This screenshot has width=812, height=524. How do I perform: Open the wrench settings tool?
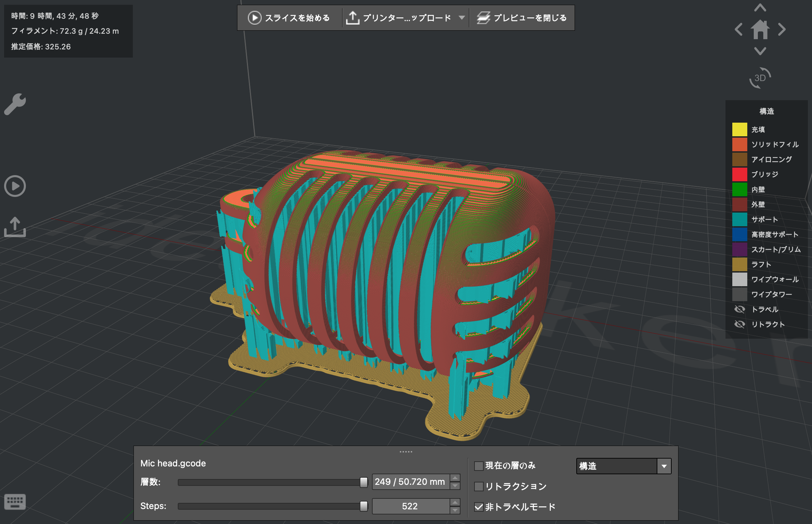point(15,104)
